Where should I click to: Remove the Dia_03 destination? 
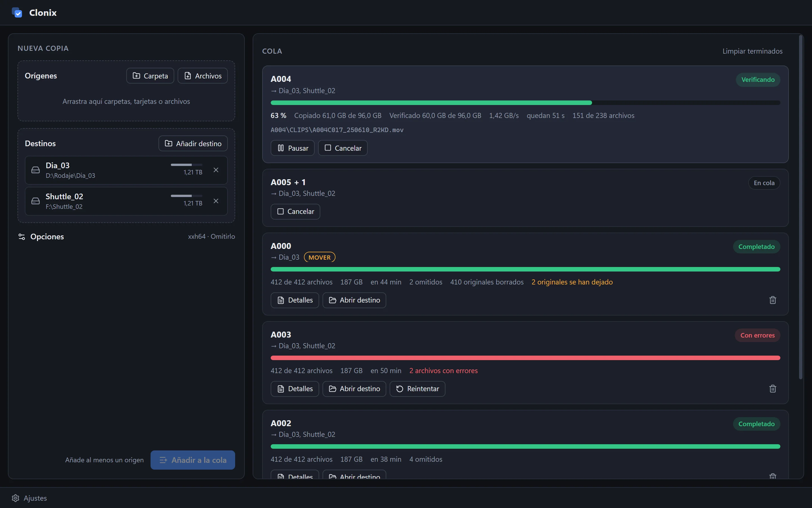click(216, 170)
